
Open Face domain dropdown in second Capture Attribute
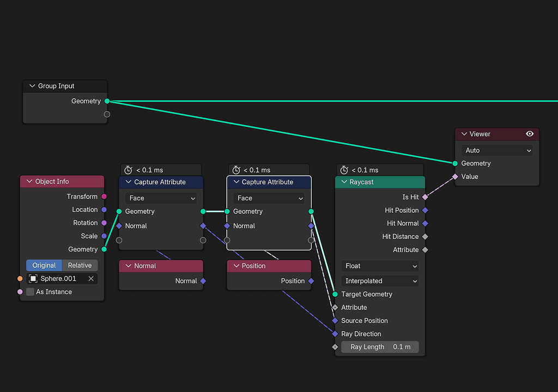pos(269,198)
